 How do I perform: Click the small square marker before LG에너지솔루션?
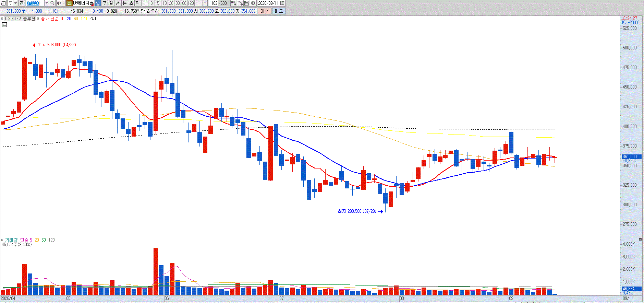click(2, 19)
